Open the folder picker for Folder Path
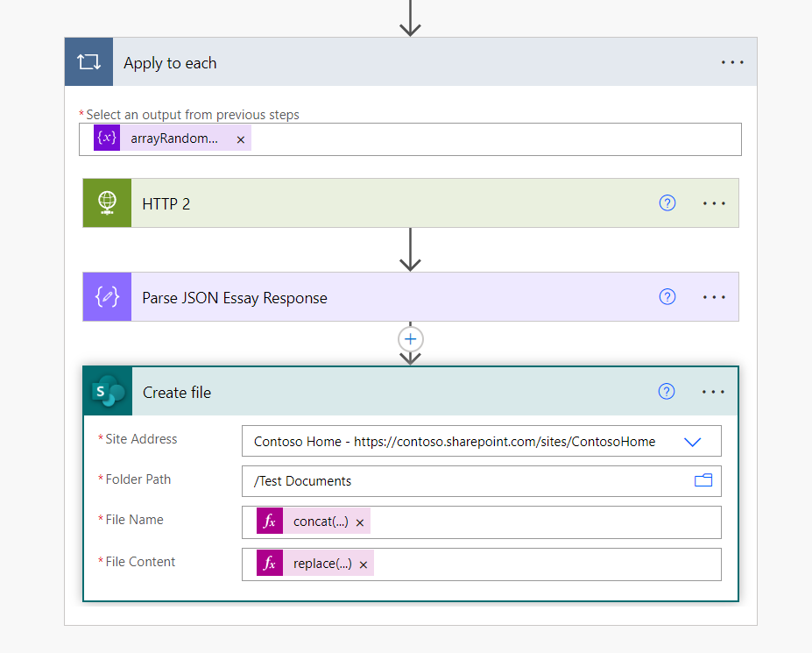Screen dimensions: 812x653 point(703,480)
